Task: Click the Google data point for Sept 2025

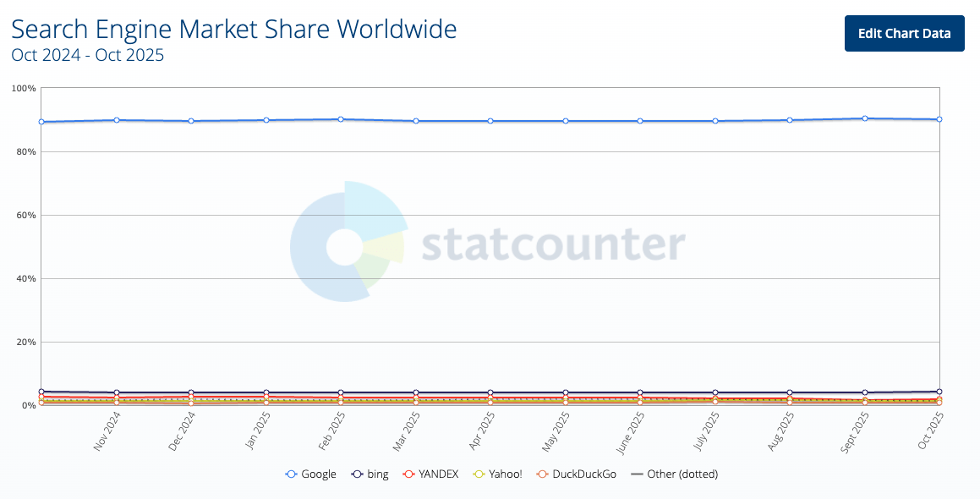Action: tap(864, 118)
